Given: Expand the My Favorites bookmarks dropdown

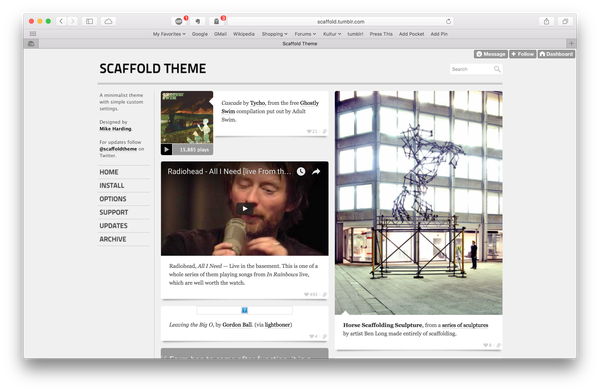Looking at the screenshot, I should point(169,34).
